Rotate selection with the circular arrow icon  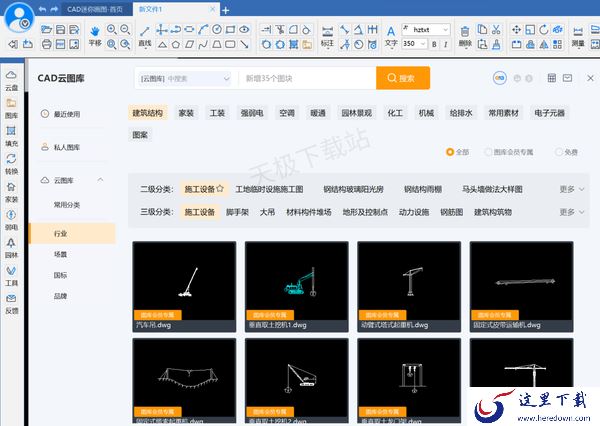coord(544,29)
